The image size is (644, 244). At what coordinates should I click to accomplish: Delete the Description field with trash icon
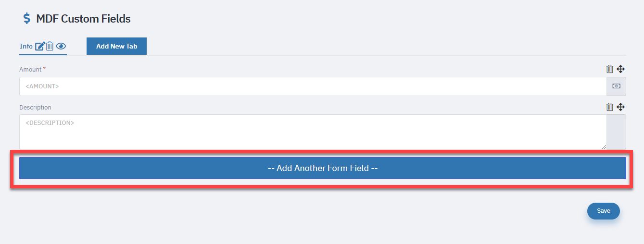(610, 107)
